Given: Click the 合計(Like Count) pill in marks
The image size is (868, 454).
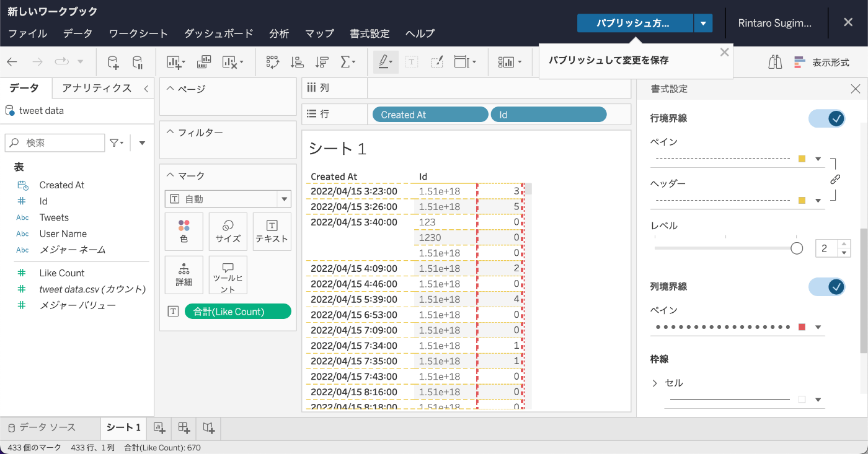Looking at the screenshot, I should 238,312.
